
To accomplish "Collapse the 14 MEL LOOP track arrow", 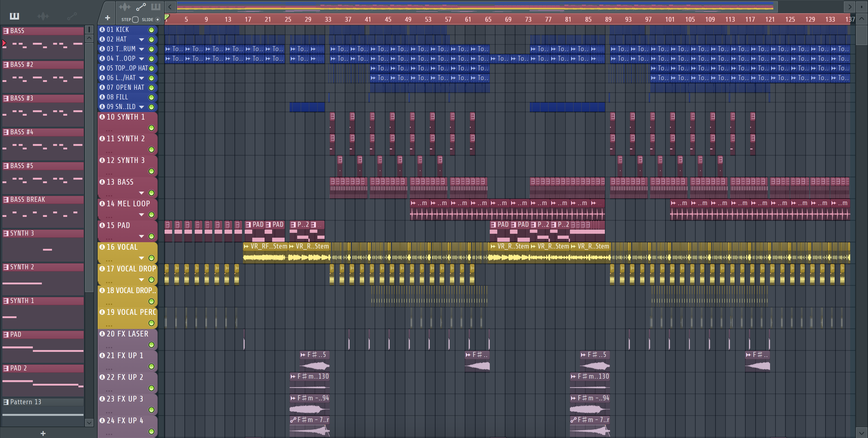I will point(142,214).
